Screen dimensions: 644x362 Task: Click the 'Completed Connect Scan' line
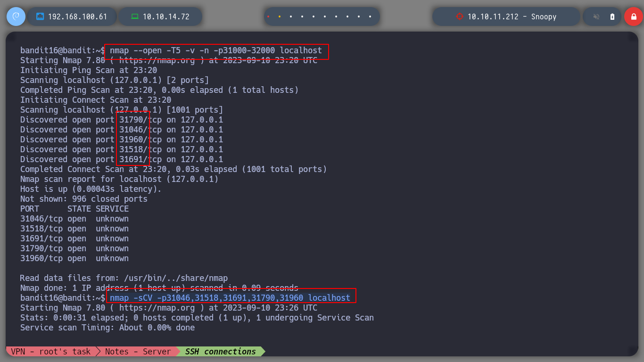(173, 169)
